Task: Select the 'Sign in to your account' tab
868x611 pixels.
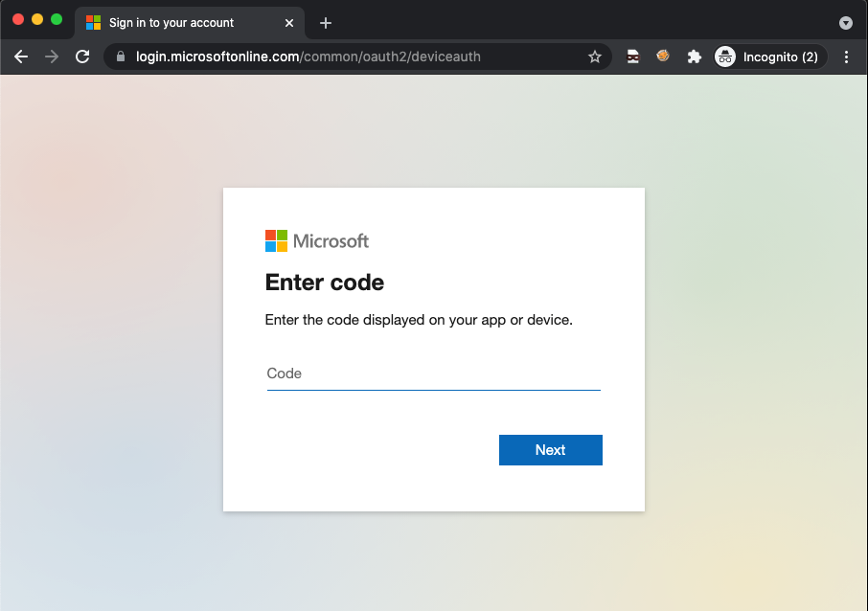Action: pos(172,22)
